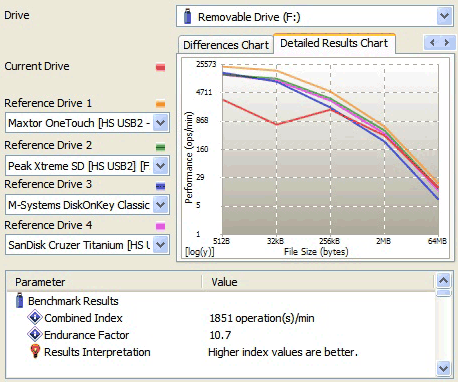Click the '[log(y)]' label on the chart

[200, 251]
